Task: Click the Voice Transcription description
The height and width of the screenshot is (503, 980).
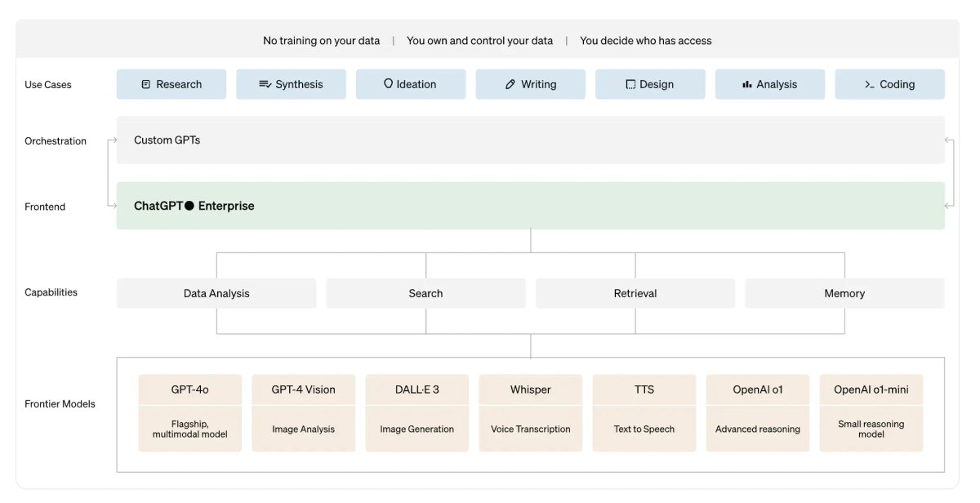Action: [531, 429]
